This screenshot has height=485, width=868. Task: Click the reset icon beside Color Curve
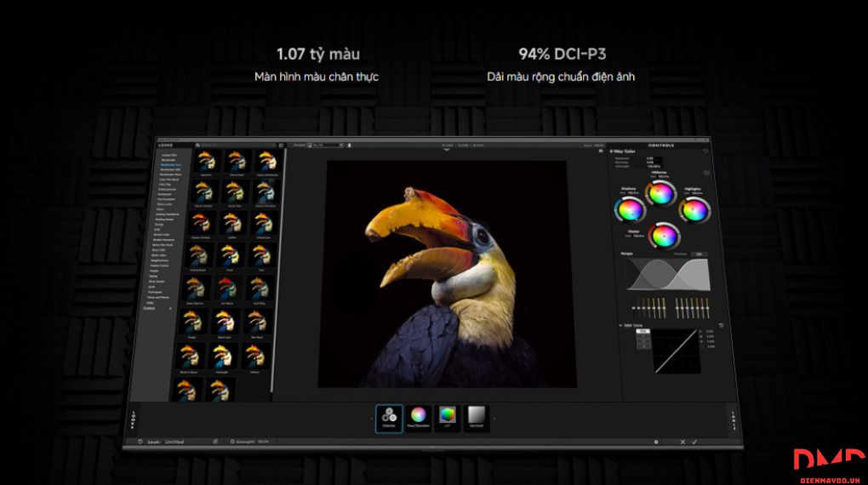click(x=721, y=326)
